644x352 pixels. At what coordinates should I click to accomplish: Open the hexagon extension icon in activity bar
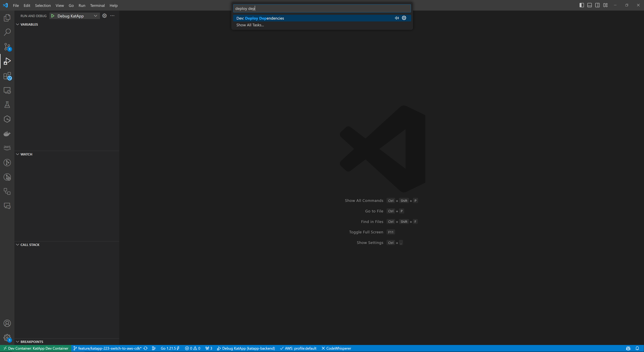[x=7, y=119]
